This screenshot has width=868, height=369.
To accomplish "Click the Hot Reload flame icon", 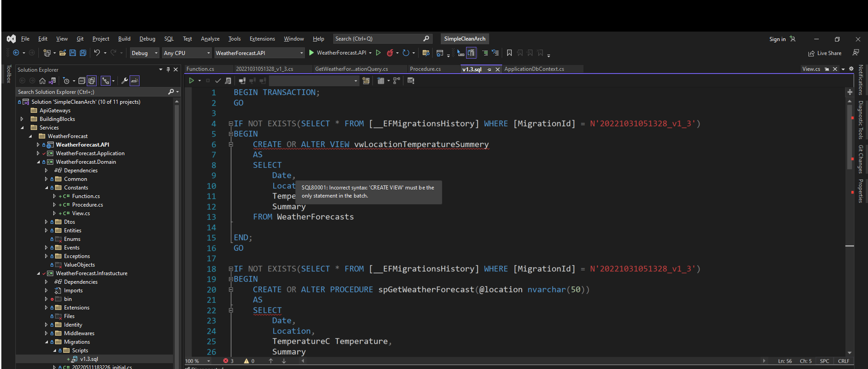I will click(x=390, y=53).
